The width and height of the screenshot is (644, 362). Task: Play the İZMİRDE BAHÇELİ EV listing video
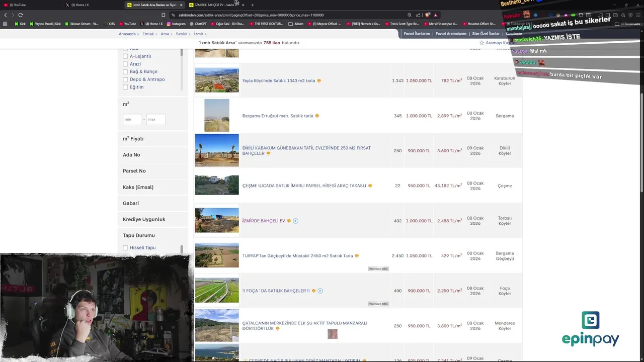pyautogui.click(x=295, y=221)
